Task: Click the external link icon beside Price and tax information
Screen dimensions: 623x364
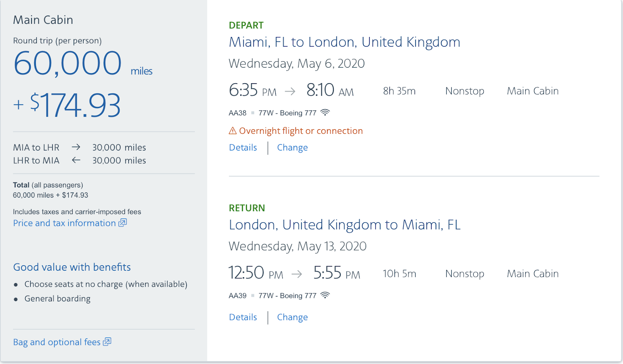Action: [x=122, y=222]
